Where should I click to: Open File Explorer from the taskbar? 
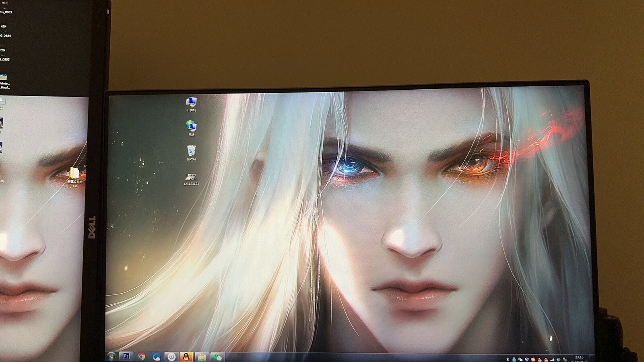tap(202, 357)
